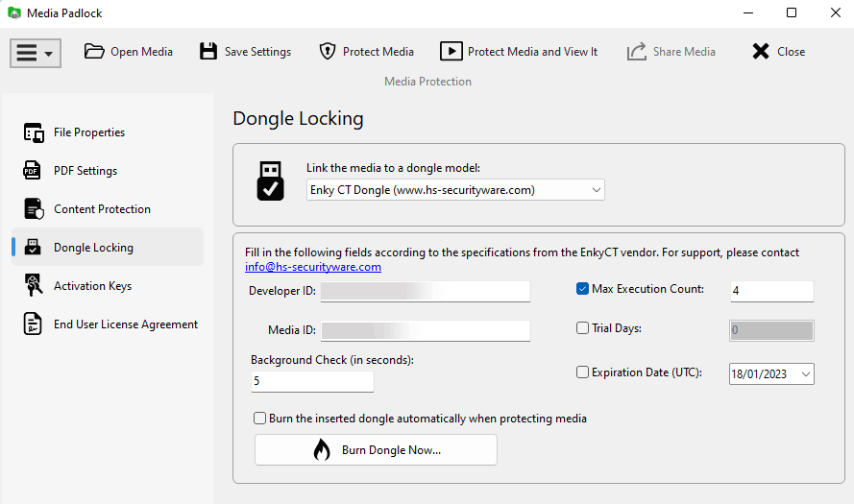Click the Save Settings toolbar label
Viewport: 854px width, 504px height.
[x=257, y=52]
